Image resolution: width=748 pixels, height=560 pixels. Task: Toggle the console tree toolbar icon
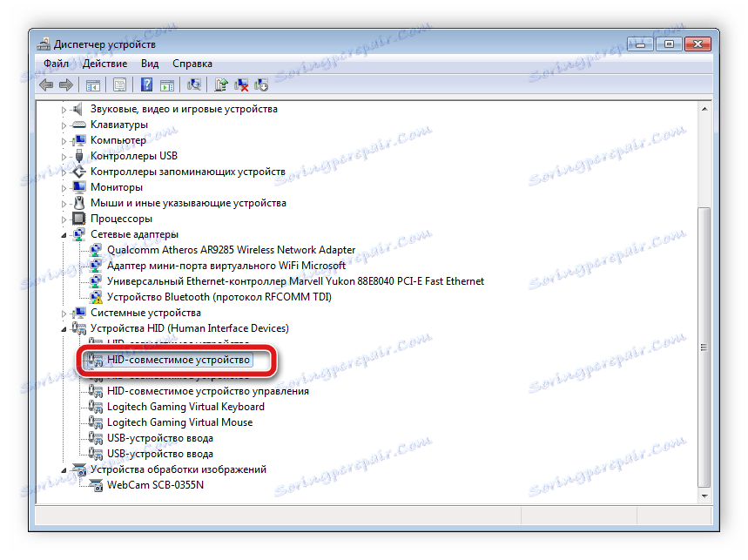[92, 85]
